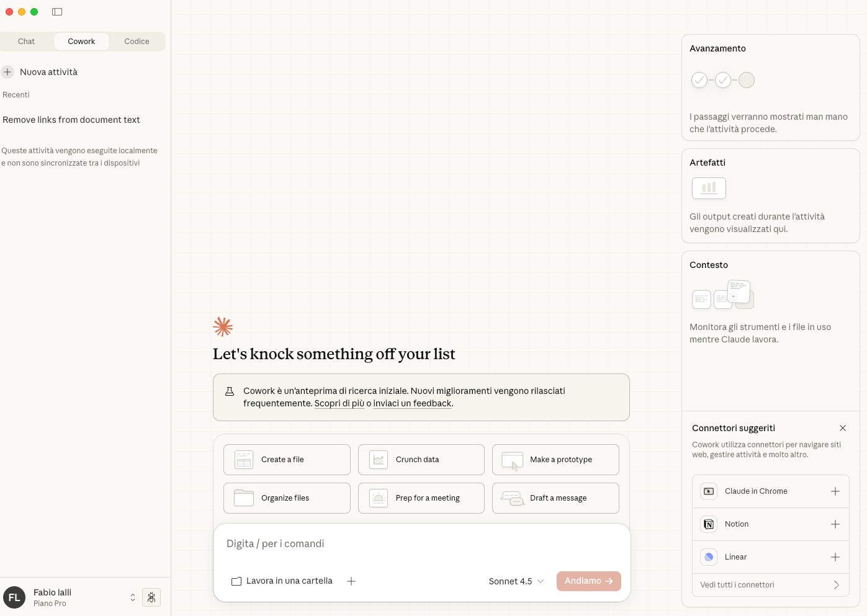Switch to the Codice tab
This screenshot has height=616, width=867.
[x=137, y=42]
